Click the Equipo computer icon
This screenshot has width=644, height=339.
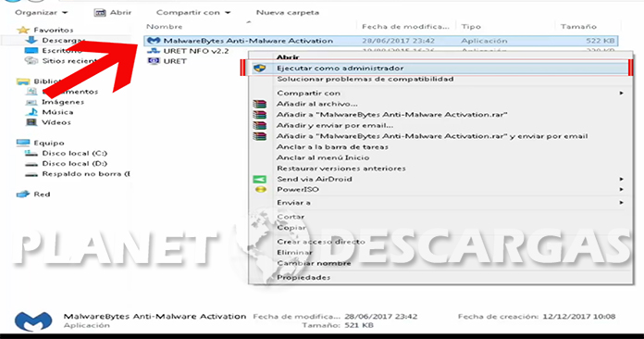tap(23, 143)
